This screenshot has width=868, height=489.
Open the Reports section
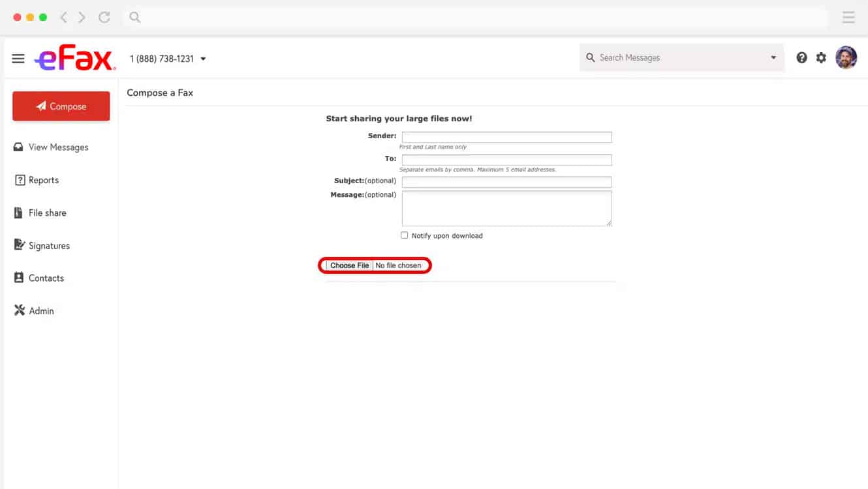coord(43,180)
